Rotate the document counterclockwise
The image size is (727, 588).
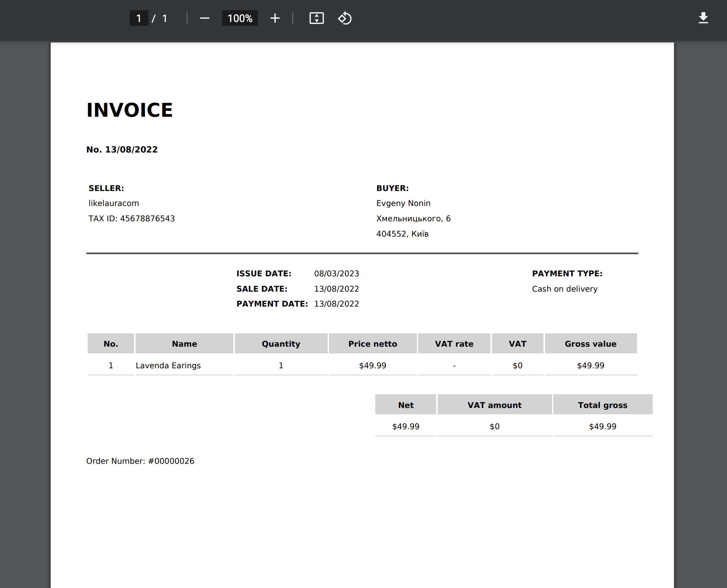tap(345, 18)
